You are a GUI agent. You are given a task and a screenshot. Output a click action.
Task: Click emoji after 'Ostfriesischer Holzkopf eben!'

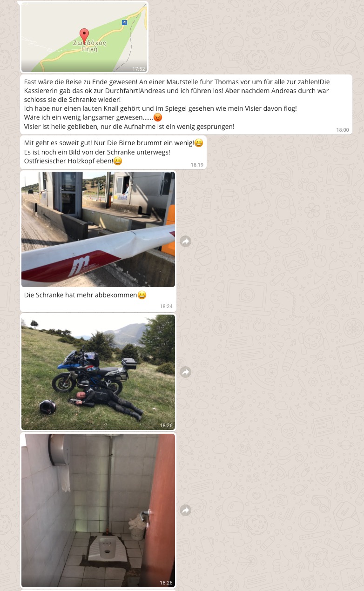click(118, 161)
